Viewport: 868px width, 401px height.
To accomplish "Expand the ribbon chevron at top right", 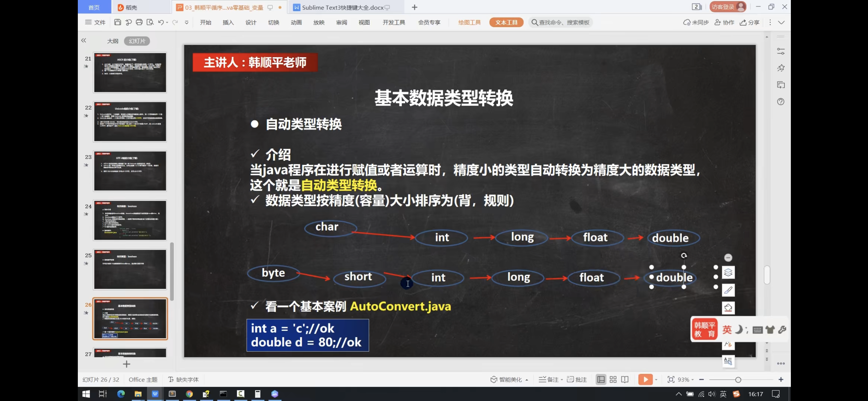I will click(781, 23).
